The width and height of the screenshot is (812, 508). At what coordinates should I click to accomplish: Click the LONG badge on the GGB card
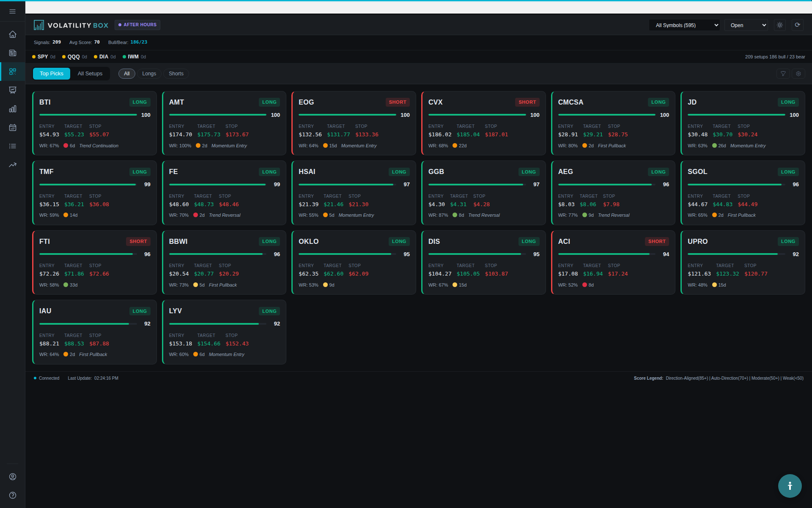(x=529, y=172)
